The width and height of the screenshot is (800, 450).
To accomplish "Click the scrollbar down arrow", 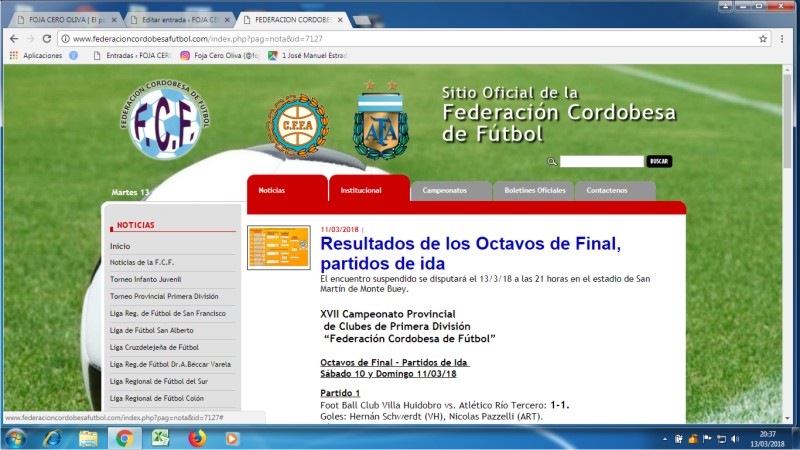I will point(788,418).
